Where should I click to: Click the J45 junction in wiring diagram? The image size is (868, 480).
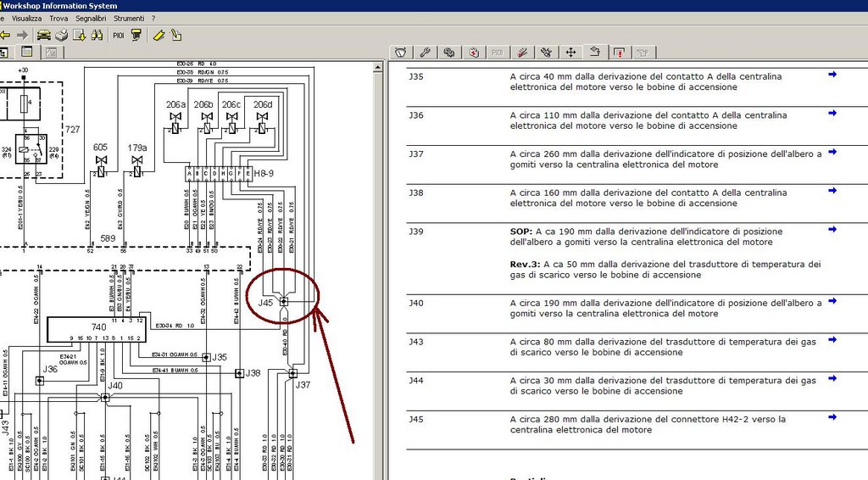[284, 302]
